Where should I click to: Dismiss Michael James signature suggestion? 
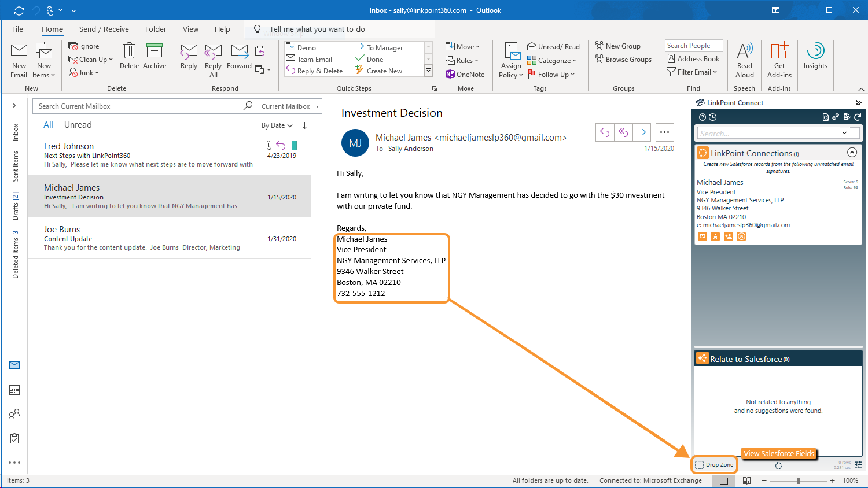tap(741, 236)
